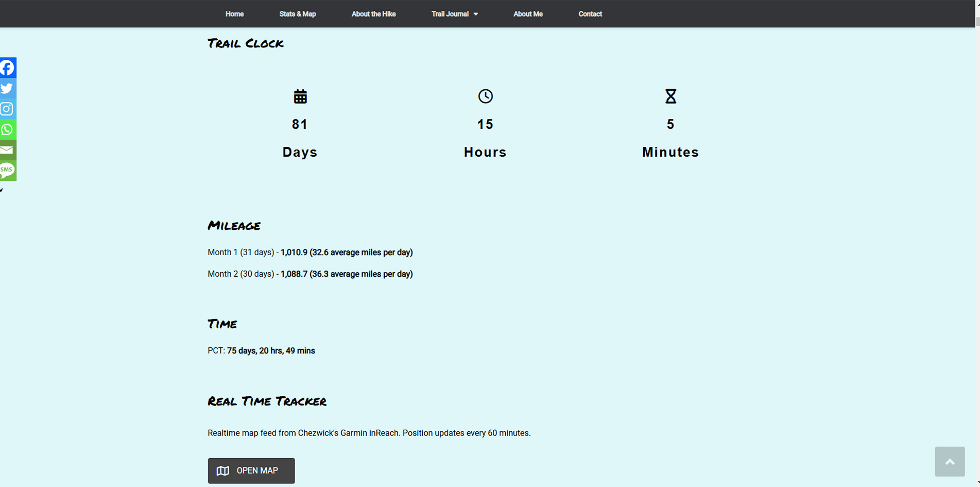Navigate to About the Hike
Image resolution: width=980 pixels, height=487 pixels.
pos(373,14)
